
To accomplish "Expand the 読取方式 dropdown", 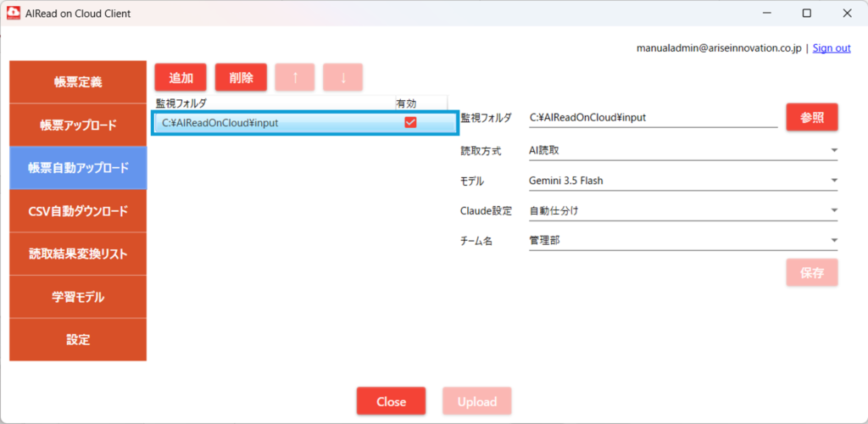I will (x=683, y=151).
